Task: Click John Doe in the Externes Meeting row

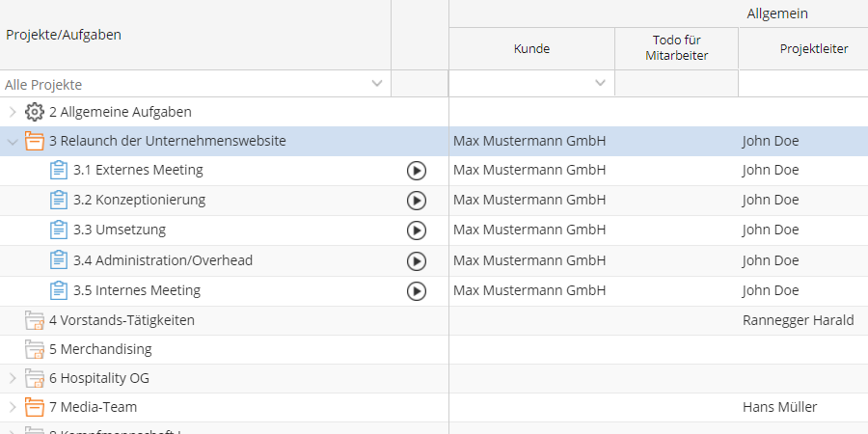Action: [771, 170]
